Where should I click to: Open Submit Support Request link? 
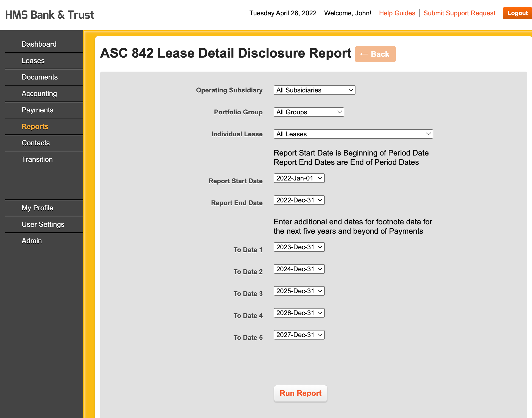459,13
